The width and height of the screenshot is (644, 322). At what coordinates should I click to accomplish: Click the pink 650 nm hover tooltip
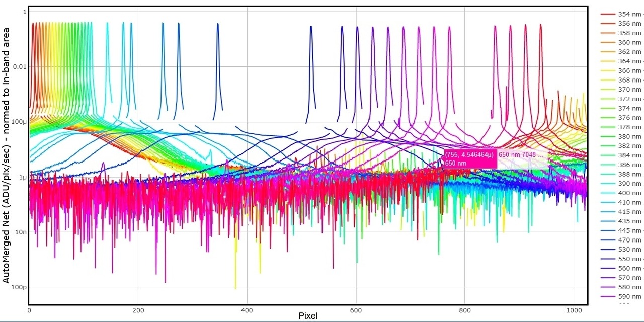click(470, 158)
